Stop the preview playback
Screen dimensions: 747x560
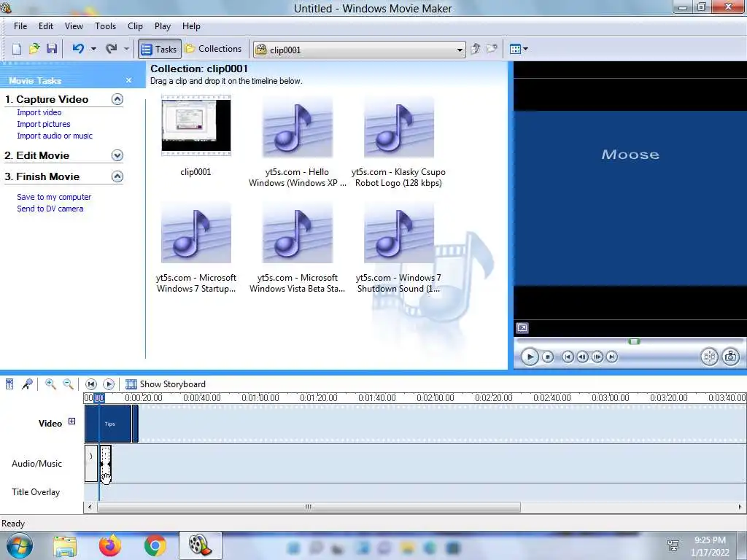click(548, 357)
